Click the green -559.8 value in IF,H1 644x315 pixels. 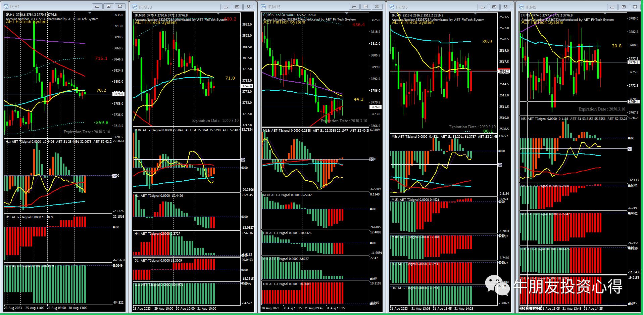click(x=101, y=123)
